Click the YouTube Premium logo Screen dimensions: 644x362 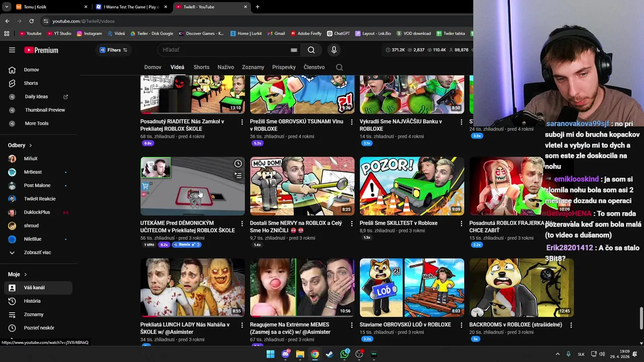[41, 50]
